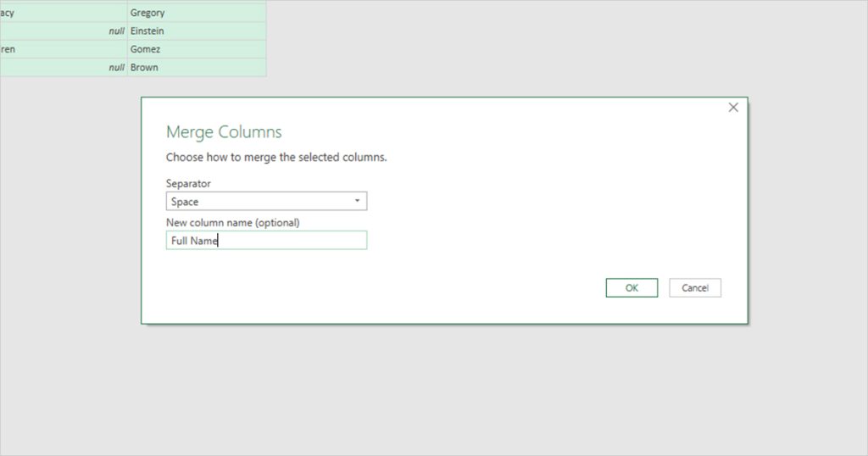Click the 'Merge Columns' dialog title
Screen dimensions: 868x456
click(x=224, y=132)
